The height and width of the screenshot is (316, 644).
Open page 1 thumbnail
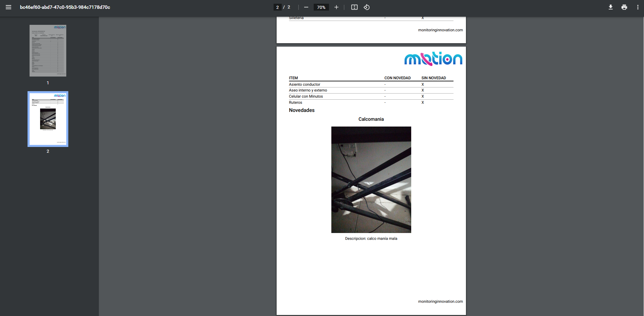pos(48,51)
